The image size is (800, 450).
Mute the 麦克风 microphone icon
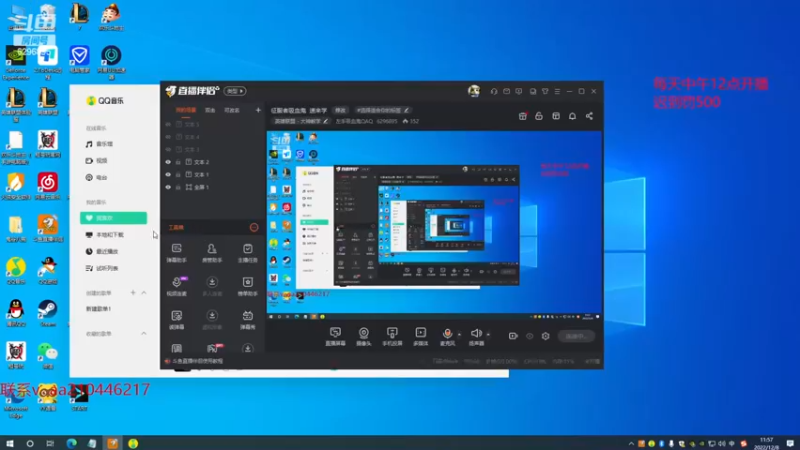click(447, 333)
